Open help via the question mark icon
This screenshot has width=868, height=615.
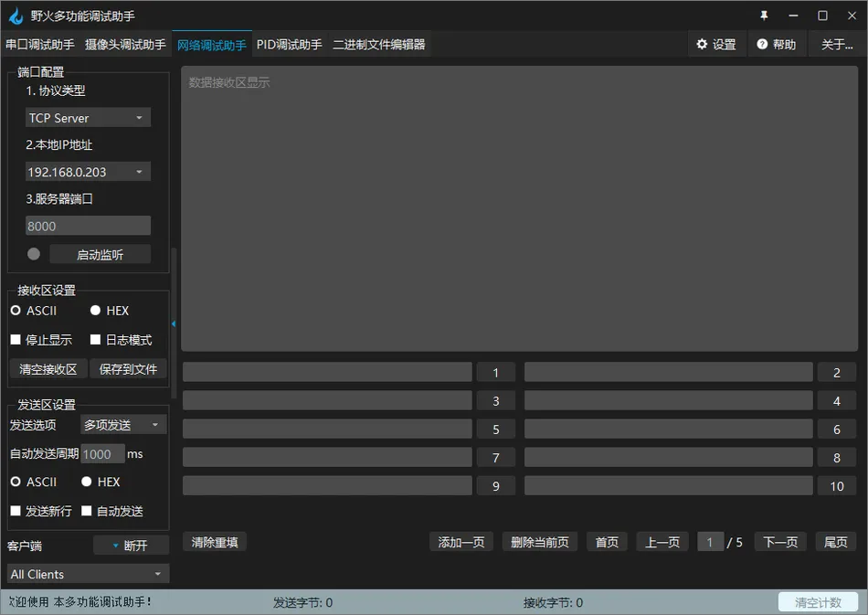(x=762, y=44)
